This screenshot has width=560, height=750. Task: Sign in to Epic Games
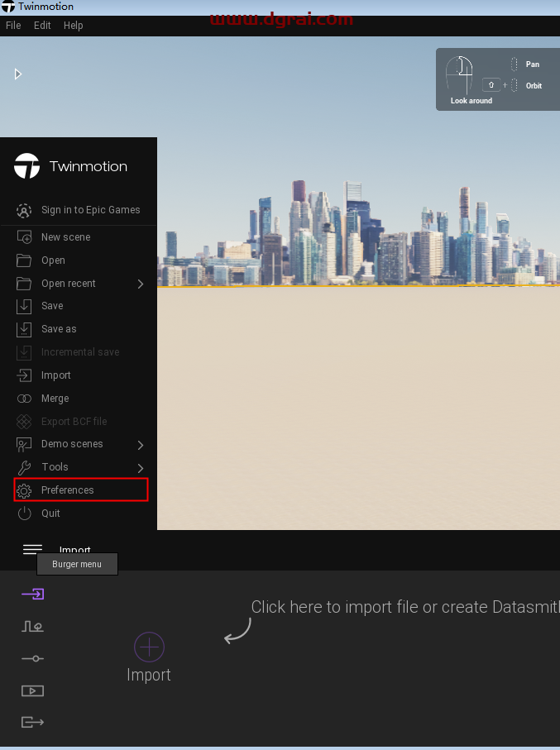pyautogui.click(x=90, y=210)
